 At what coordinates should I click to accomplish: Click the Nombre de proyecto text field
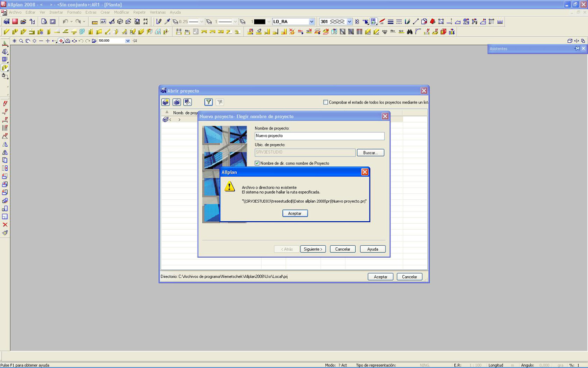click(319, 136)
